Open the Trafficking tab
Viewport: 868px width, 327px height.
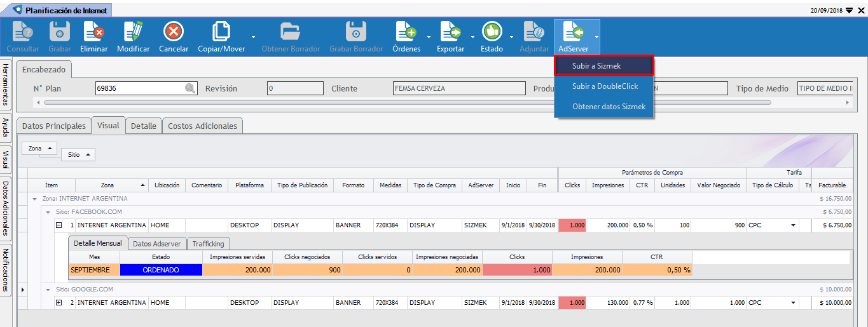click(x=208, y=244)
